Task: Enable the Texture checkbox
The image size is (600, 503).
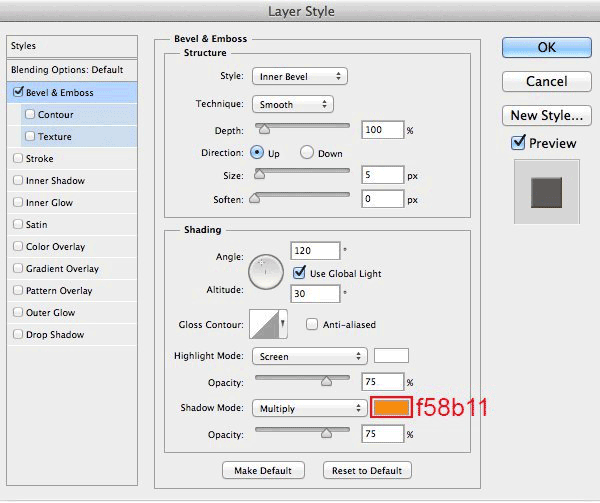Action: (x=30, y=136)
